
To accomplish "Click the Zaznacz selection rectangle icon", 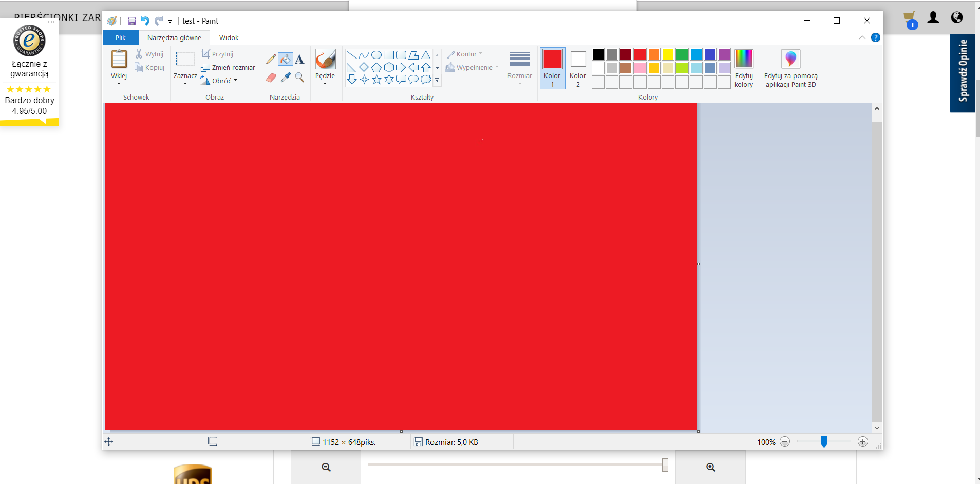I will pyautogui.click(x=185, y=59).
